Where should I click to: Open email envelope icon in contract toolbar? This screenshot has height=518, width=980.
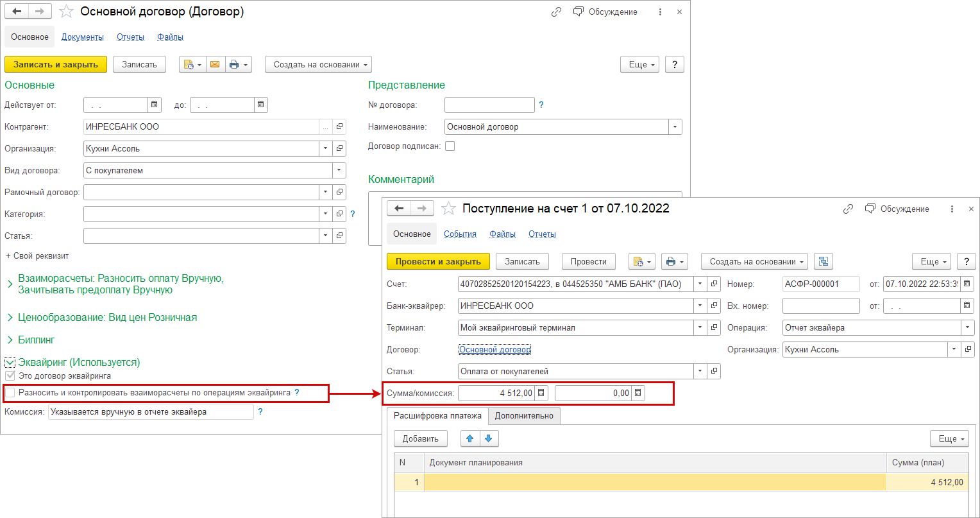tap(215, 64)
